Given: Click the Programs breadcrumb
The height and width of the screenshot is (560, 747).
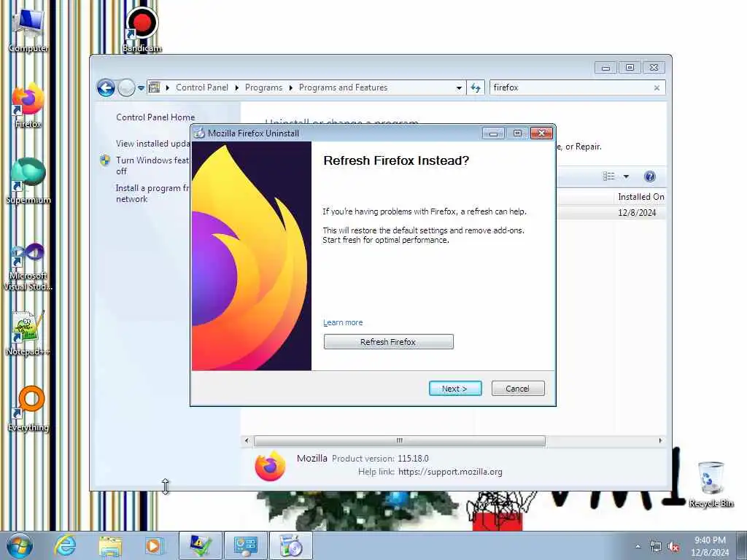Looking at the screenshot, I should pyautogui.click(x=263, y=87).
